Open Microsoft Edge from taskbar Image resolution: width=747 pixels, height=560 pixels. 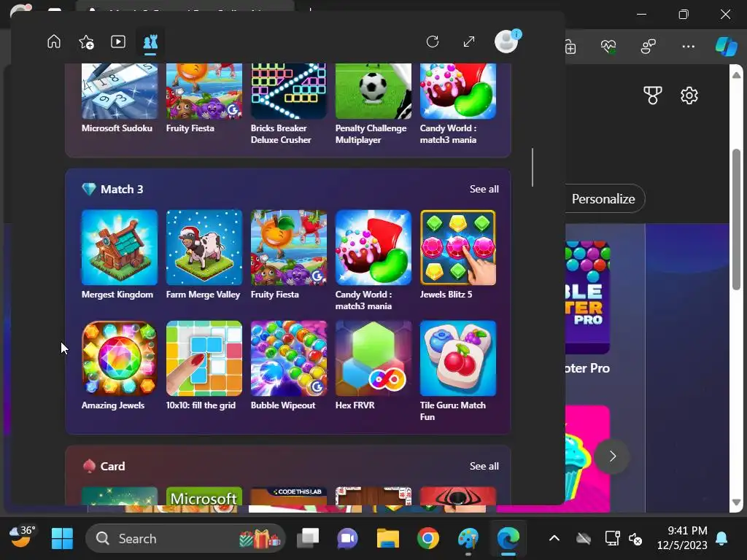click(508, 539)
